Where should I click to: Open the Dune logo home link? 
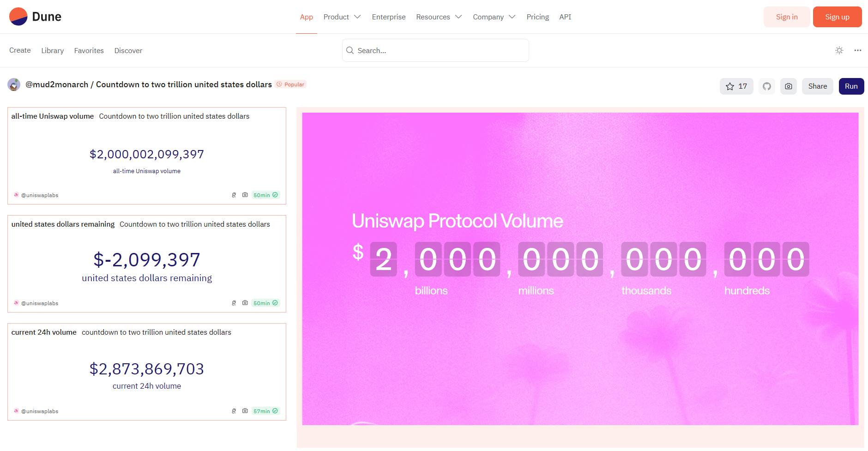point(35,17)
